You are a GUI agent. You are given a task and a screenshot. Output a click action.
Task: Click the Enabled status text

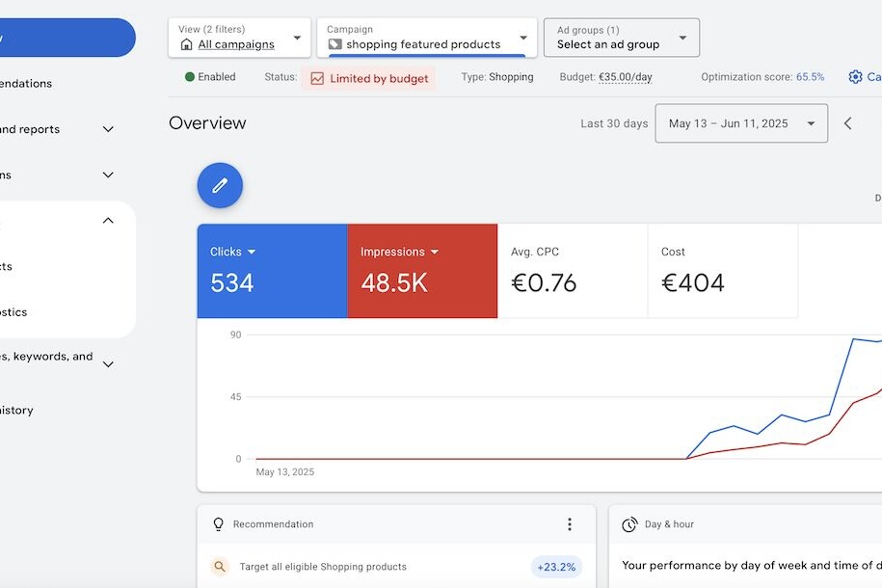tap(217, 76)
